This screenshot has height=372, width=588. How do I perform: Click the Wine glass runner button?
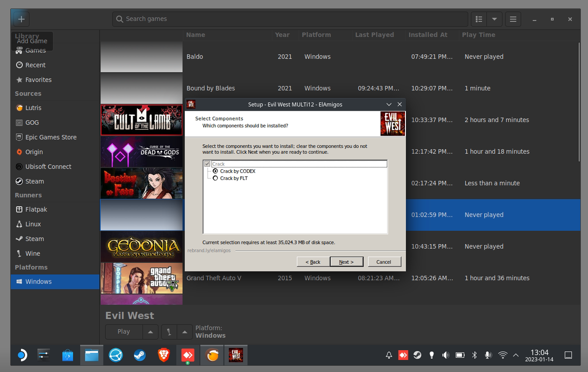point(169,332)
